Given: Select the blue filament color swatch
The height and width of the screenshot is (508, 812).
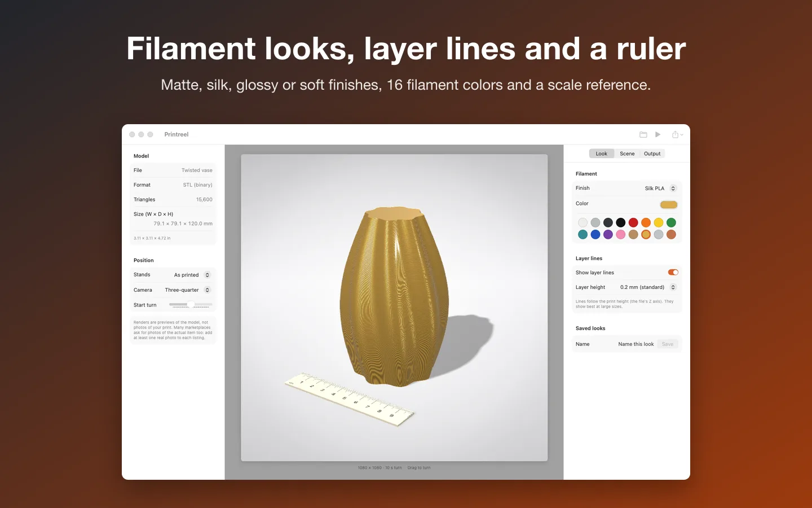Looking at the screenshot, I should pyautogui.click(x=595, y=234).
